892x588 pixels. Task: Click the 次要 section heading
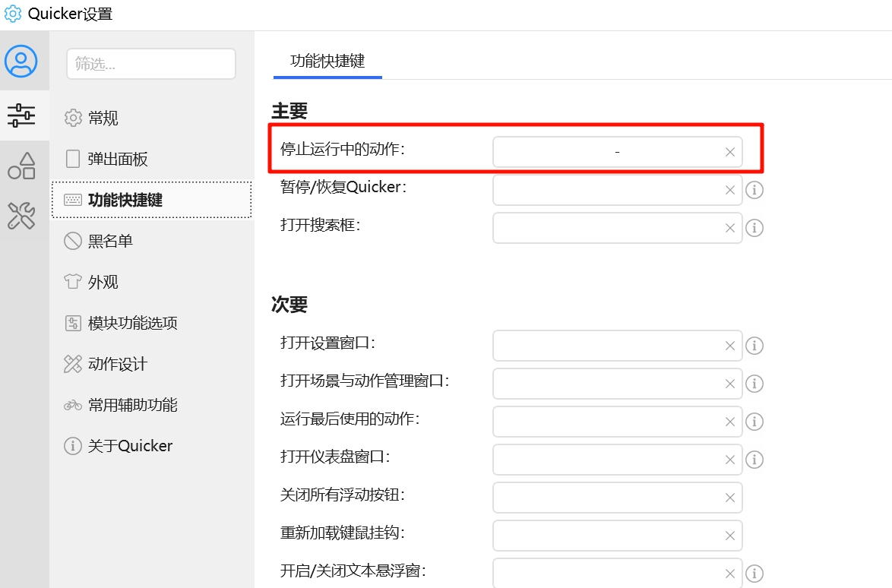289,304
